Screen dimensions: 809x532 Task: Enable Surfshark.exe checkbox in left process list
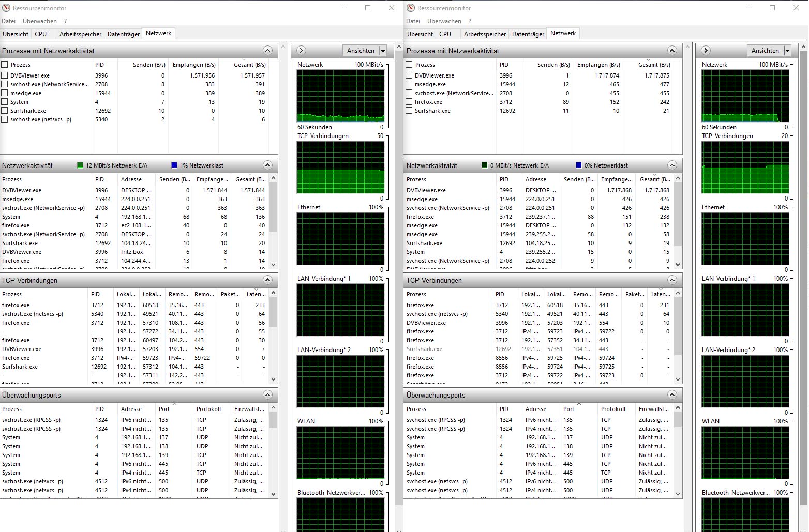(5, 111)
